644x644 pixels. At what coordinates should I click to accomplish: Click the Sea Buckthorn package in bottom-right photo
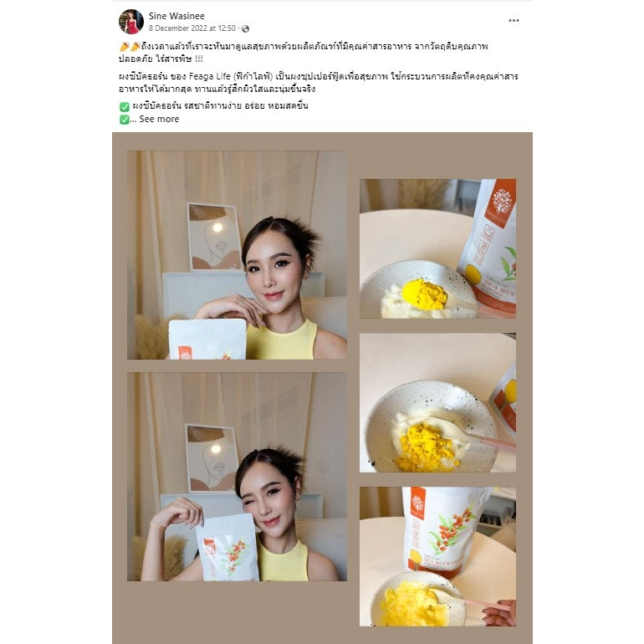[x=444, y=531]
